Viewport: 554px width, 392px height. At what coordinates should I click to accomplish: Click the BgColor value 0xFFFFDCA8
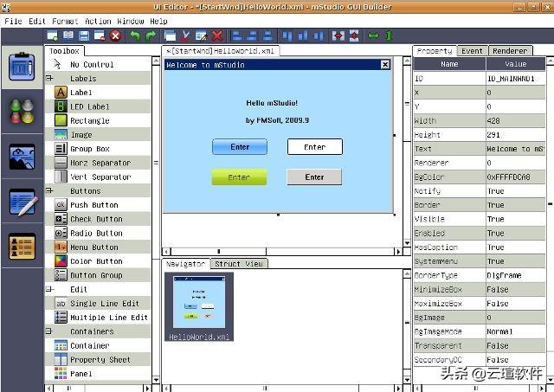click(514, 177)
